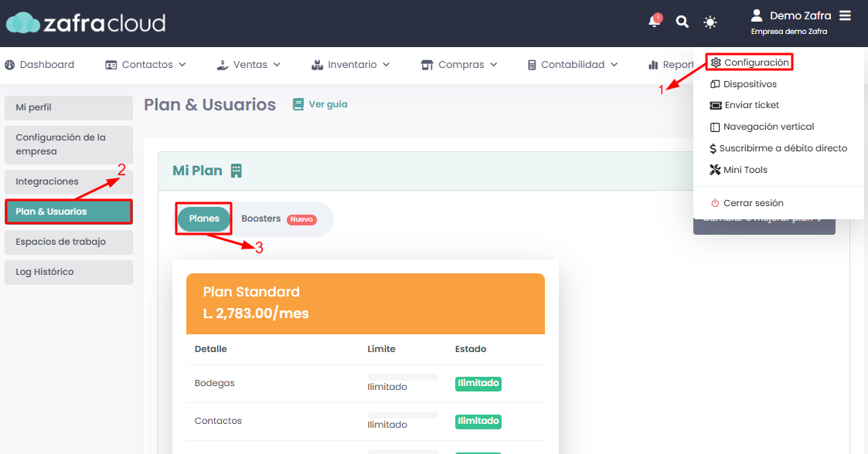Open Dashboard from the top navigation
The image size is (868, 454).
[x=39, y=65]
